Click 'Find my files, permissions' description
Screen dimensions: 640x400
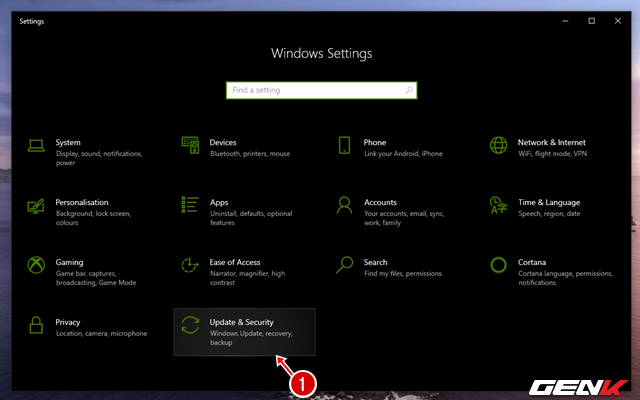pos(403,274)
